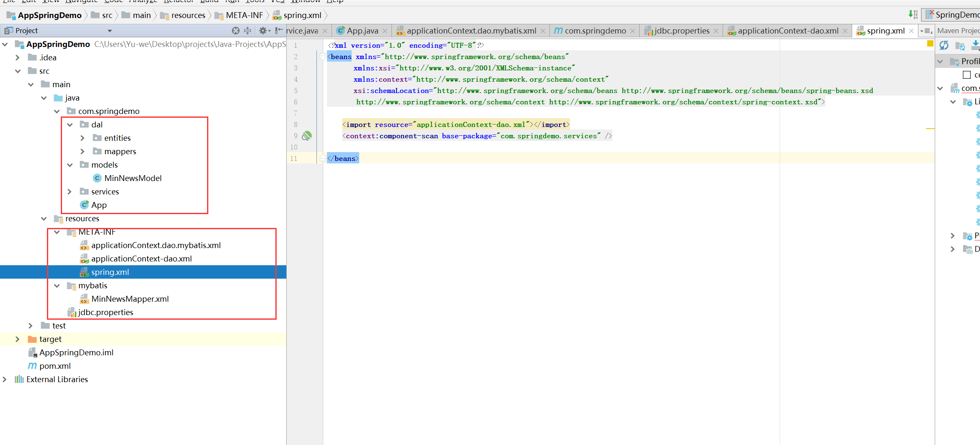Screen dimensions: 980x445
Task: Click the AppSpringDemo breadcrumb
Action: (x=44, y=15)
